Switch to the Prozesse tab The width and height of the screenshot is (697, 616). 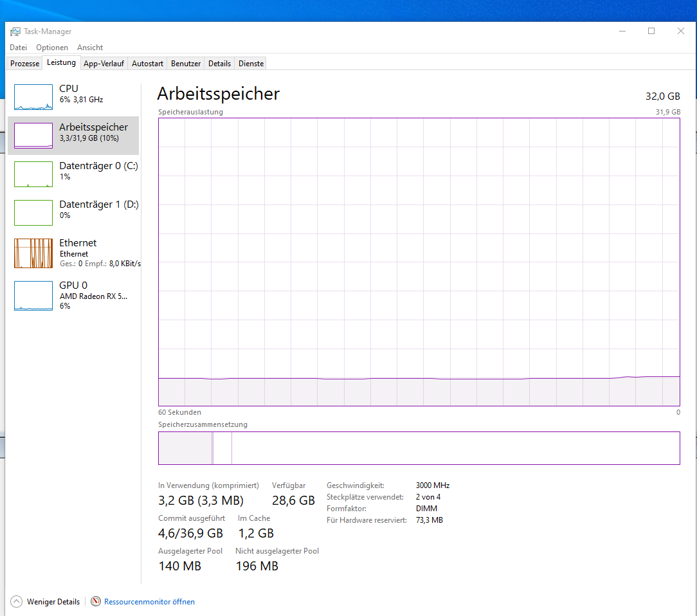pos(25,64)
